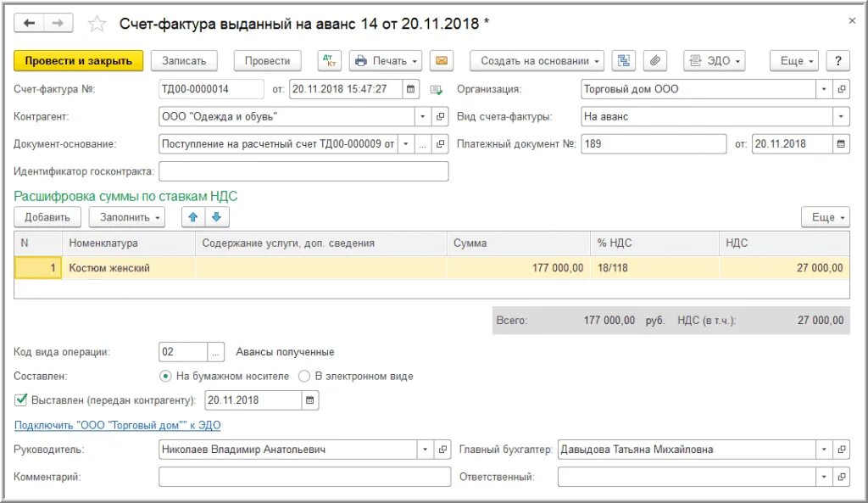Open help with question mark button

click(838, 61)
